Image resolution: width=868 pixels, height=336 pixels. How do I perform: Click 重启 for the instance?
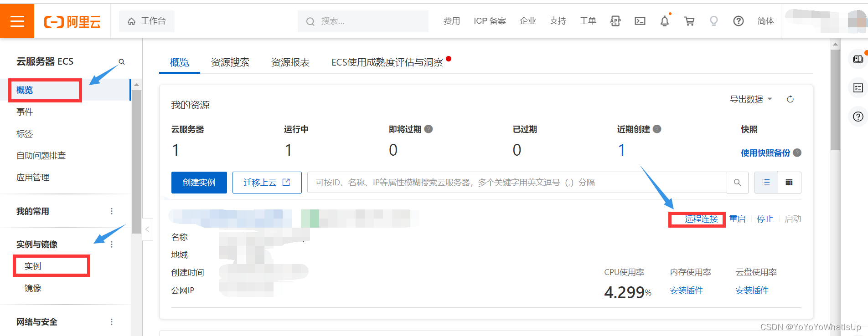click(737, 219)
